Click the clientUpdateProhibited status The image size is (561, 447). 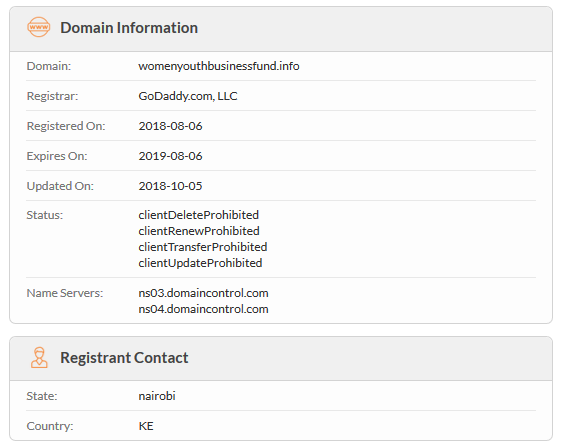coord(200,263)
